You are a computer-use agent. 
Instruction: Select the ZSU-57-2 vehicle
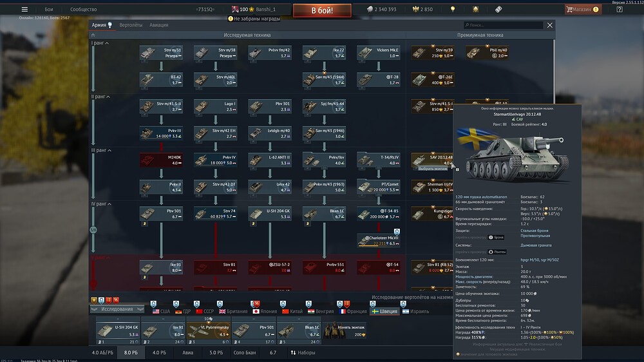[270, 267]
